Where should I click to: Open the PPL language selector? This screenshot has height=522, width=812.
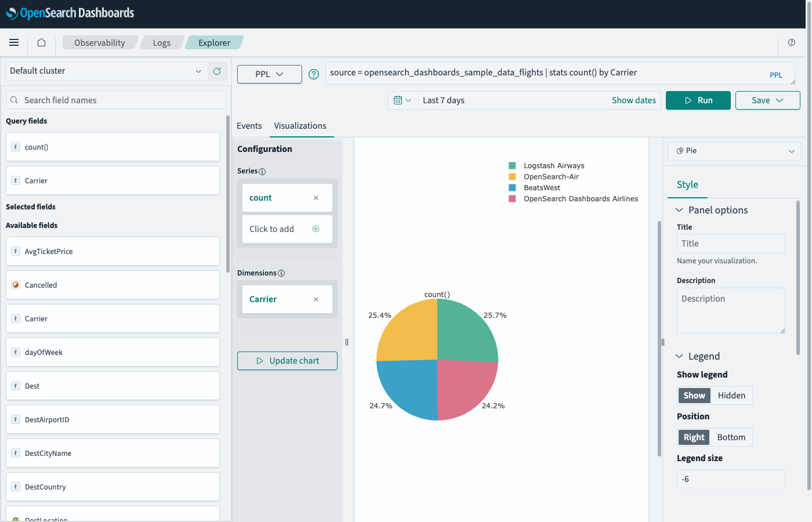click(x=270, y=74)
